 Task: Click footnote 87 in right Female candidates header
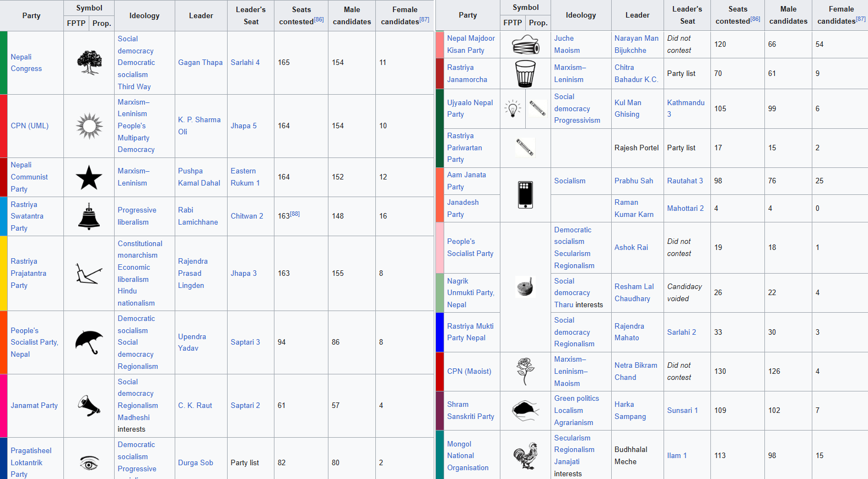[860, 19]
